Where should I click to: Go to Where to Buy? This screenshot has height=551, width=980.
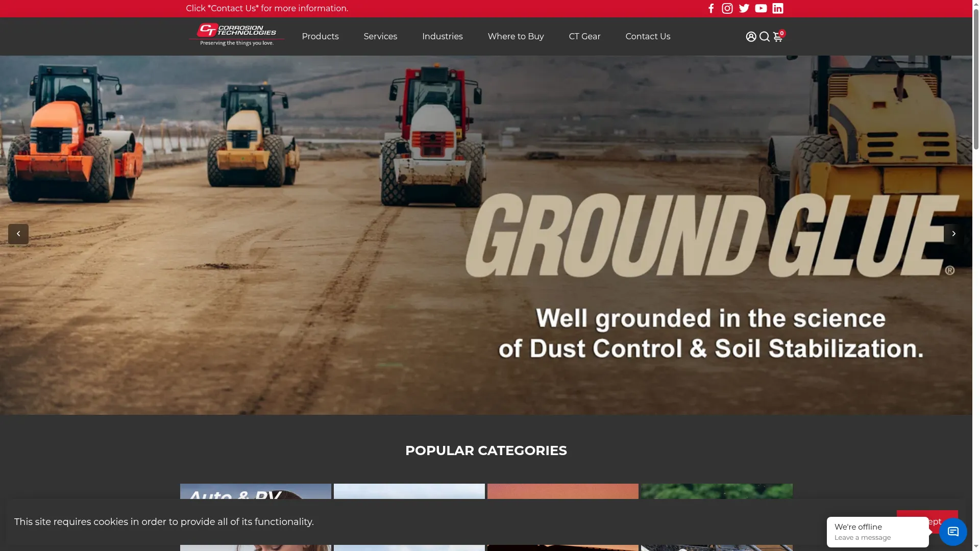point(516,37)
